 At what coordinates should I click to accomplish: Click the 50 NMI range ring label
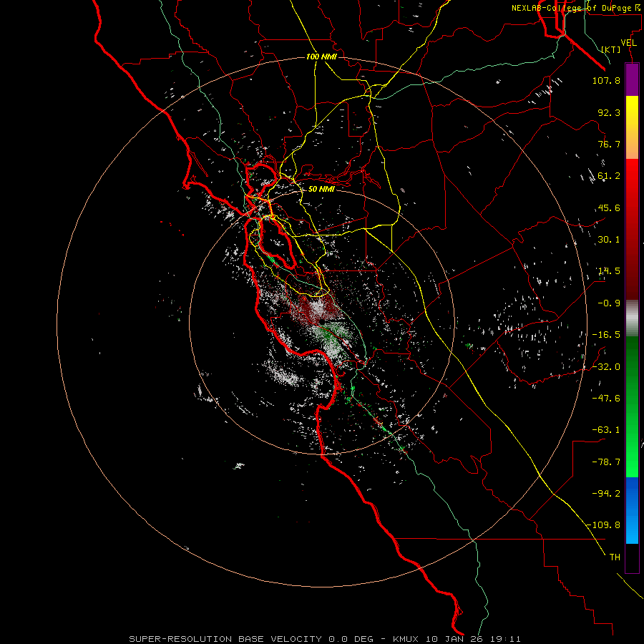pyautogui.click(x=321, y=189)
